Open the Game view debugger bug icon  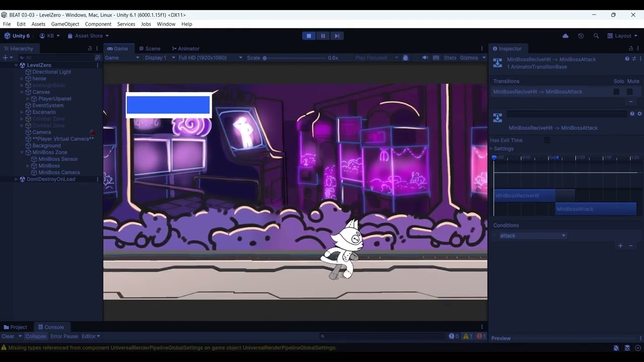click(x=406, y=58)
